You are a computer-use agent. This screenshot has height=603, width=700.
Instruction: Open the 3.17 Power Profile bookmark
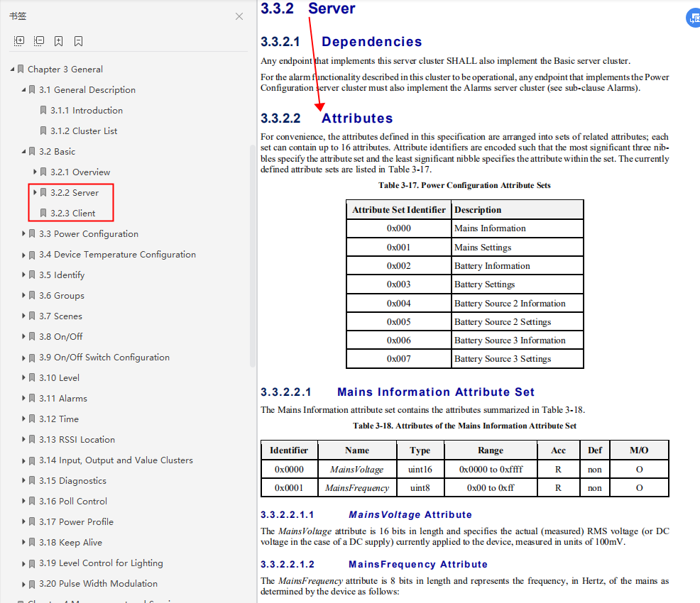(x=76, y=522)
